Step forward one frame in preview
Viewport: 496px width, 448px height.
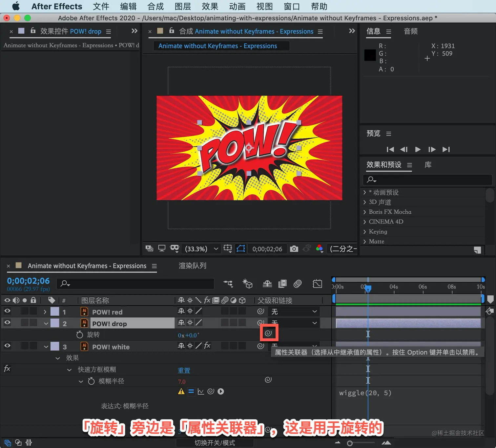pos(432,149)
